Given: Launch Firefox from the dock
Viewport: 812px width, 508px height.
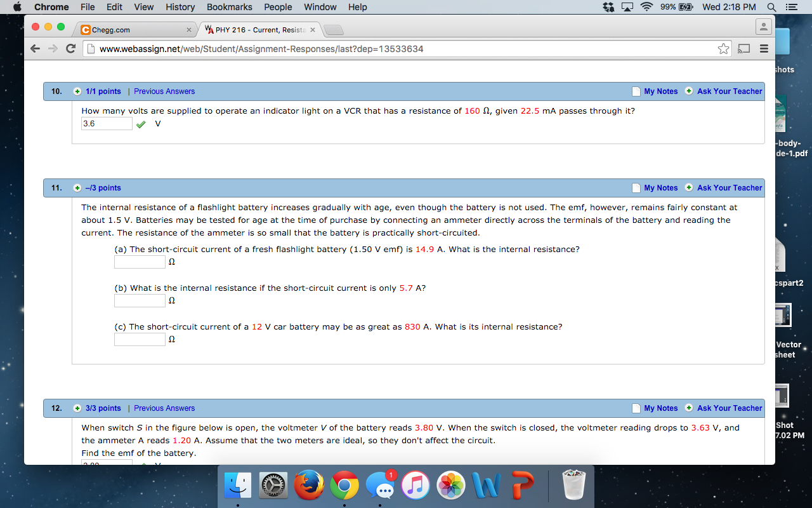Looking at the screenshot, I should [309, 486].
